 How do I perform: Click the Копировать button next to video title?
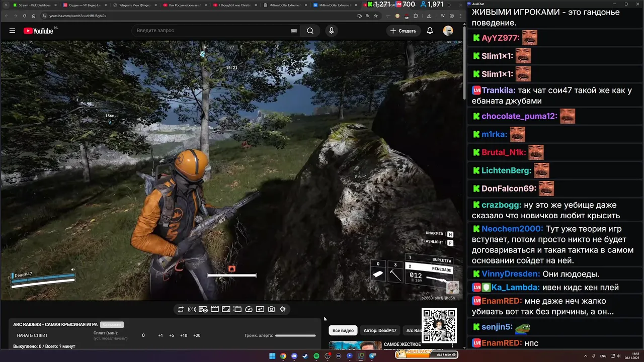coord(112,325)
